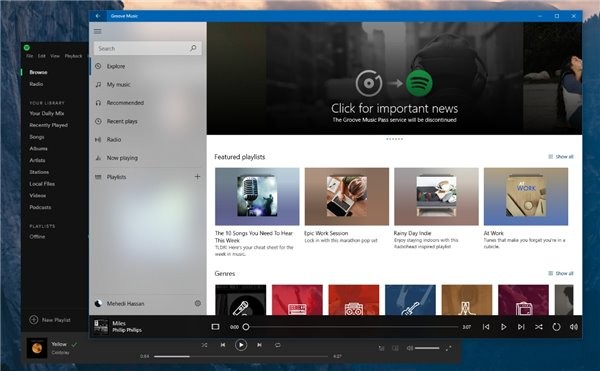
Task: Open The 10 Songs You Need To Hear playlist
Action: point(257,197)
